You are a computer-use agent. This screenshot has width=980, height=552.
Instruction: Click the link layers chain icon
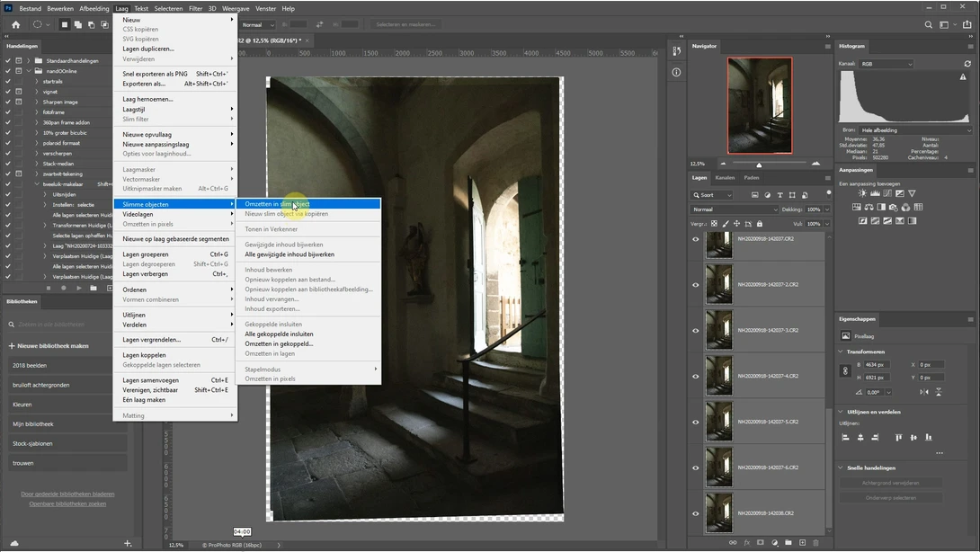pyautogui.click(x=733, y=543)
